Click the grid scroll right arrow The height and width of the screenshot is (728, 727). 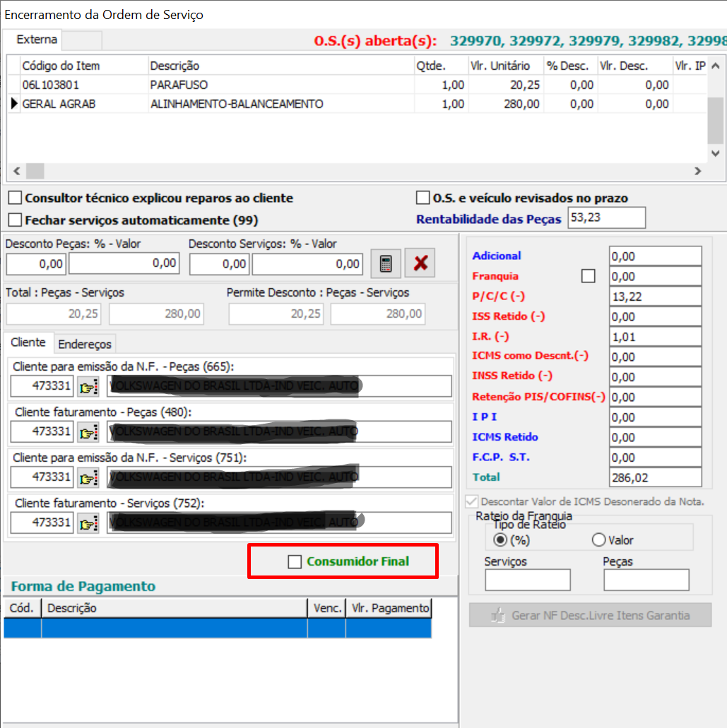pos(697,171)
